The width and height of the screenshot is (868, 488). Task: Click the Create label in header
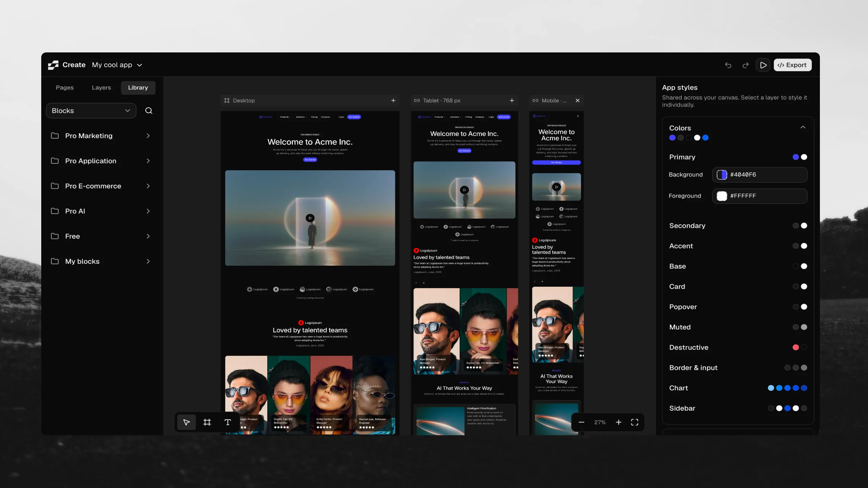point(74,65)
